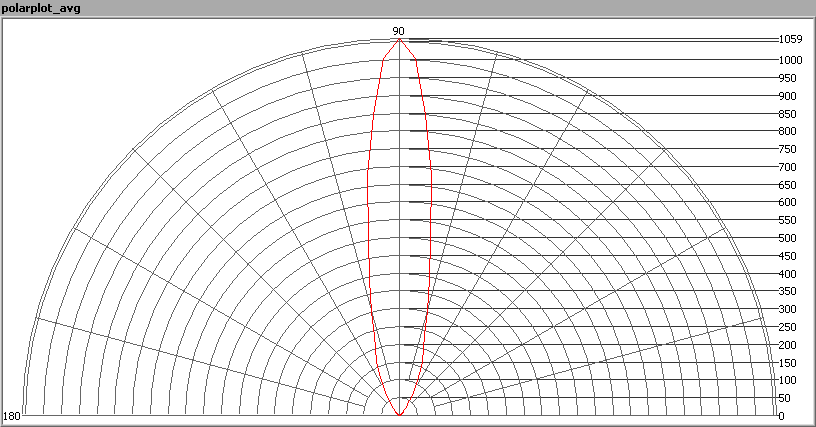
Task: Click the plot origin at the red curve base
Action: click(x=399, y=414)
